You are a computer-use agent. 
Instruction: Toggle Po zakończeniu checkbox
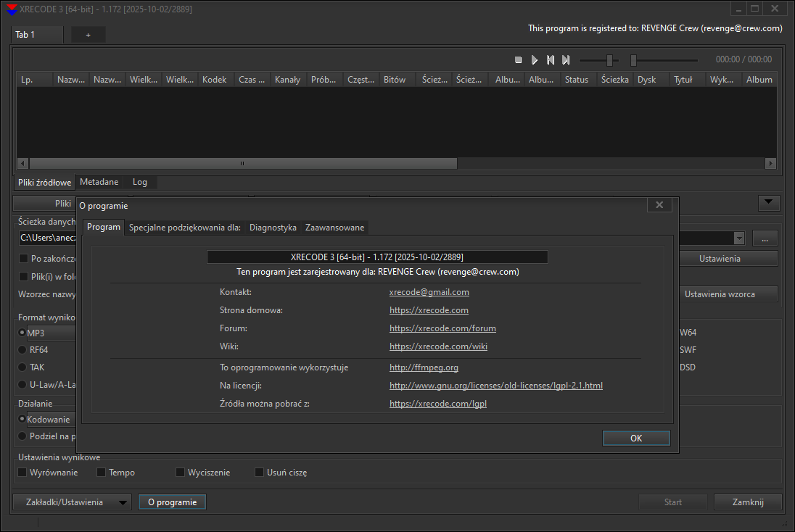coord(23,259)
